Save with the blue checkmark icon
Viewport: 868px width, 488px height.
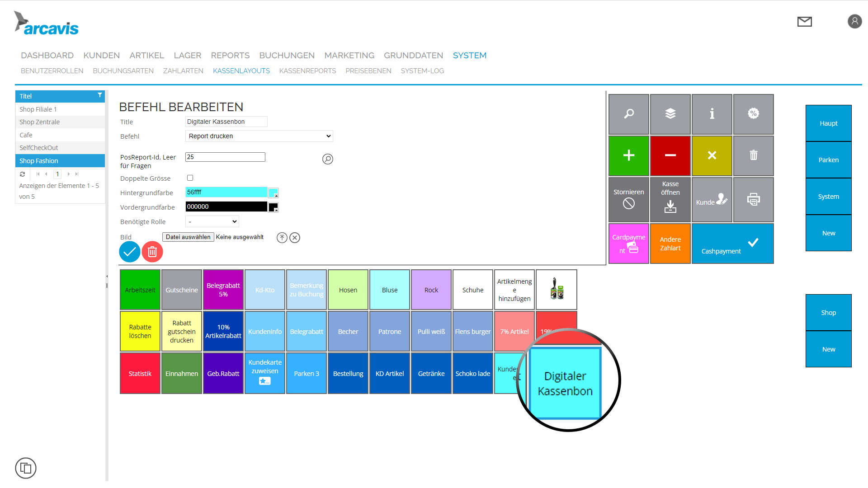point(130,252)
